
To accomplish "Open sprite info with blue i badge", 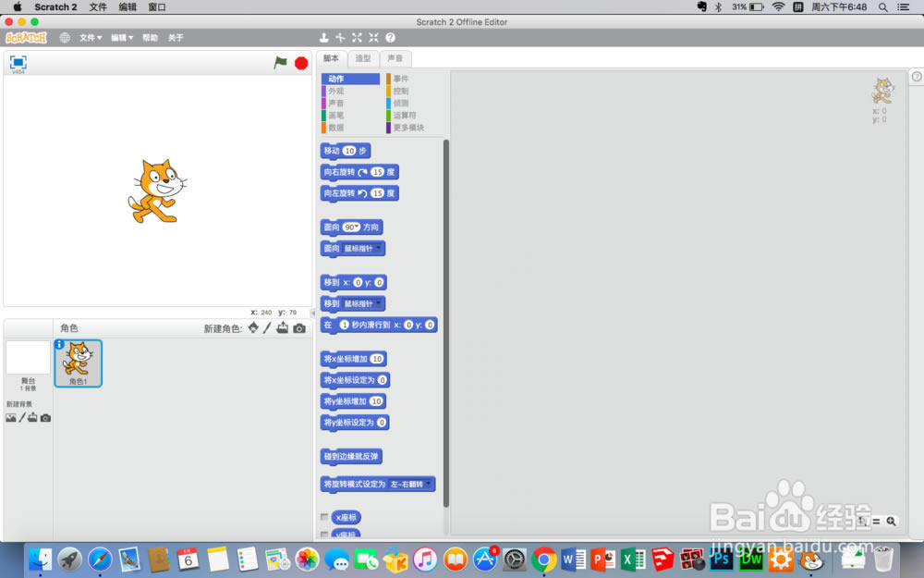I will click(x=59, y=344).
